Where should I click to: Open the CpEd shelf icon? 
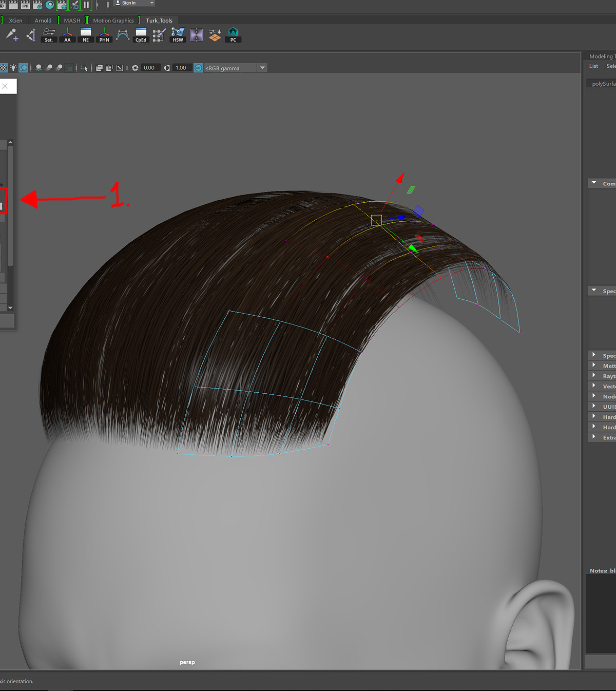click(141, 35)
